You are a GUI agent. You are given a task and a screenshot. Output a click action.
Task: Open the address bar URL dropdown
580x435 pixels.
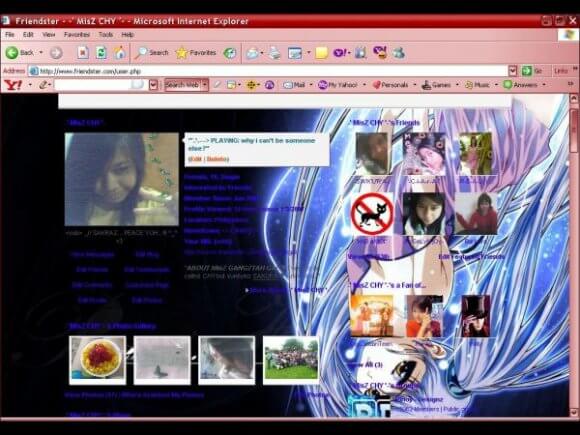(x=513, y=71)
